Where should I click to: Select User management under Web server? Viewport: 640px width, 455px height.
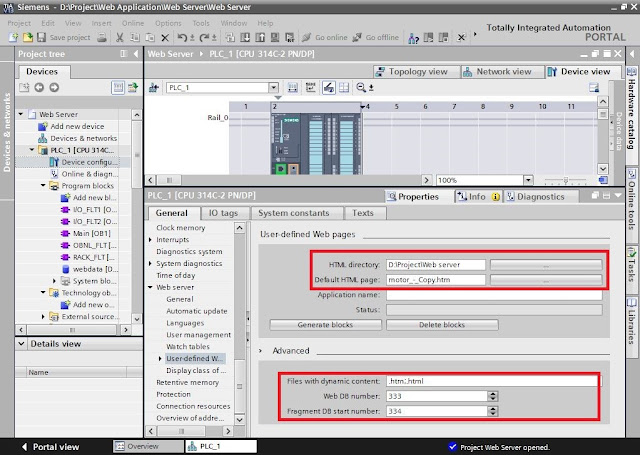click(198, 335)
